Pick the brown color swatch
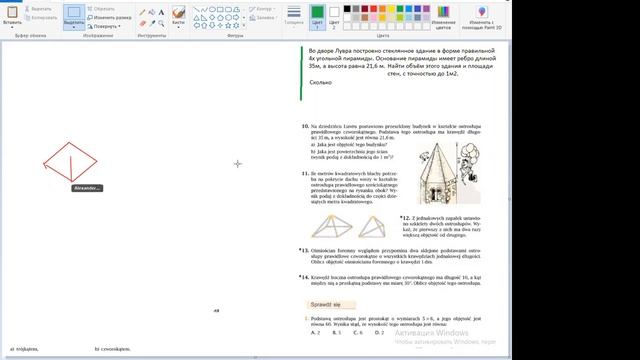The height and width of the screenshot is (360, 640). (x=364, y=18)
